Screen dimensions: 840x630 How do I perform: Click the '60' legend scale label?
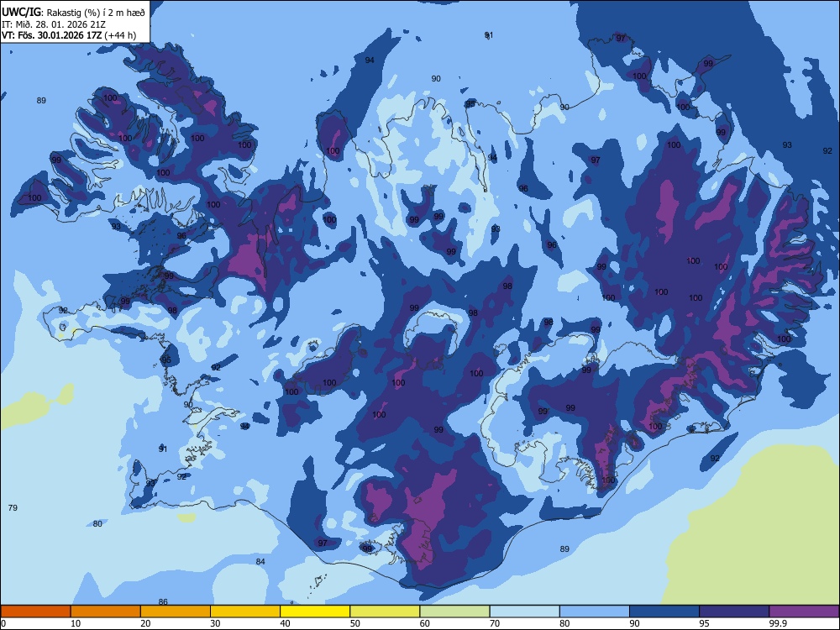pos(425,623)
